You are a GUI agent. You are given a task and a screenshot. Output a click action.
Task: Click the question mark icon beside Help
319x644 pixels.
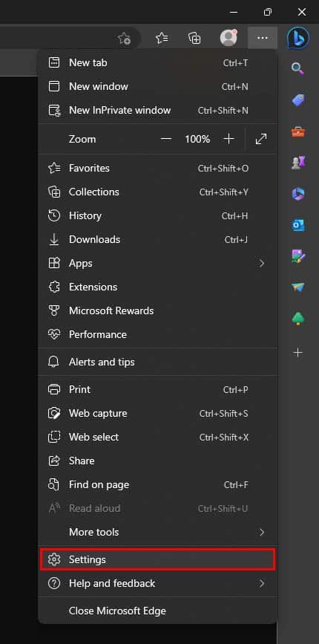[54, 584]
